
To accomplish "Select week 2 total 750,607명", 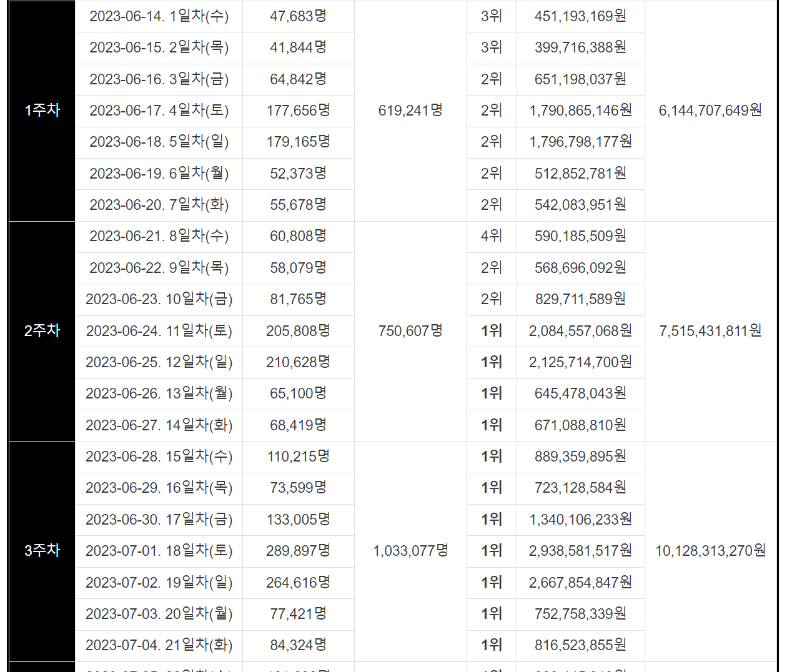I will coord(410,331).
